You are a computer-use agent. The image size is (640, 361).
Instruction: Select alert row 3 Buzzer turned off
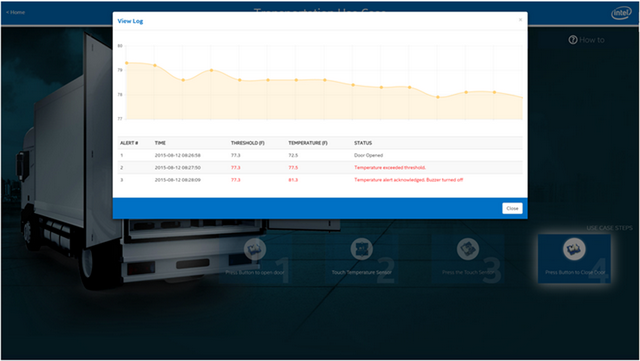click(x=320, y=180)
